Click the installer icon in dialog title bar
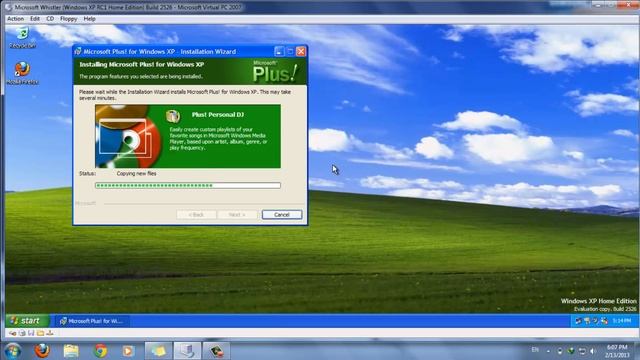This screenshot has height=360, width=640. (x=78, y=51)
